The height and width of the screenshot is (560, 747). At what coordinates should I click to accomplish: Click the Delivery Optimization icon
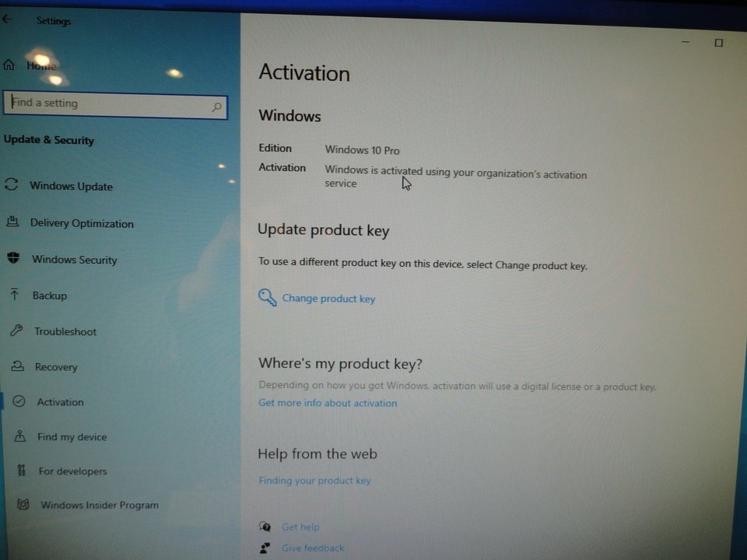click(x=12, y=222)
